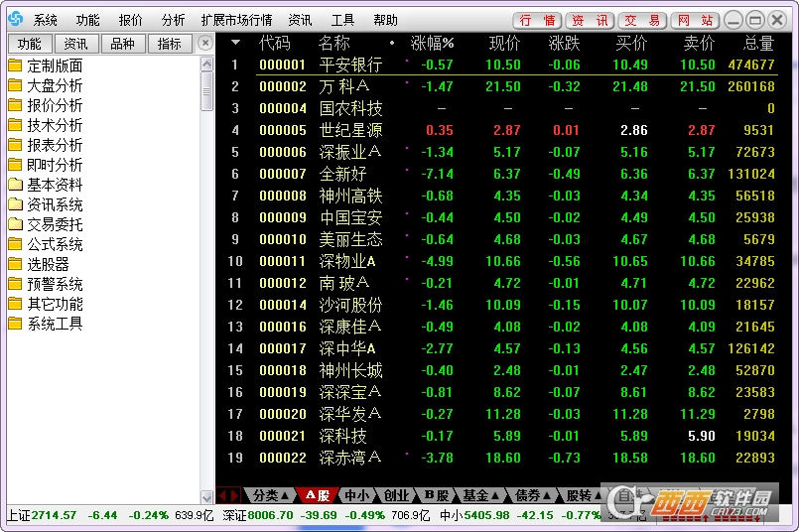
Task: Open the 基本资料 folder
Action: [46, 185]
